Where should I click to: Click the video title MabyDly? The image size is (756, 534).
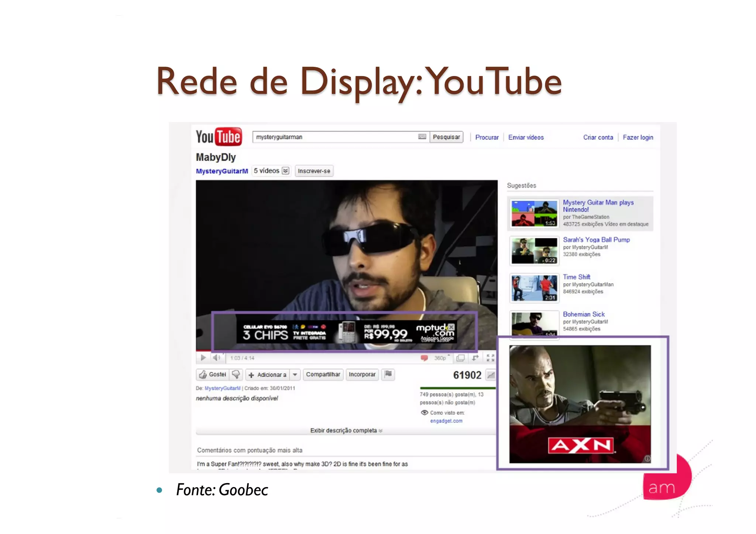point(216,157)
